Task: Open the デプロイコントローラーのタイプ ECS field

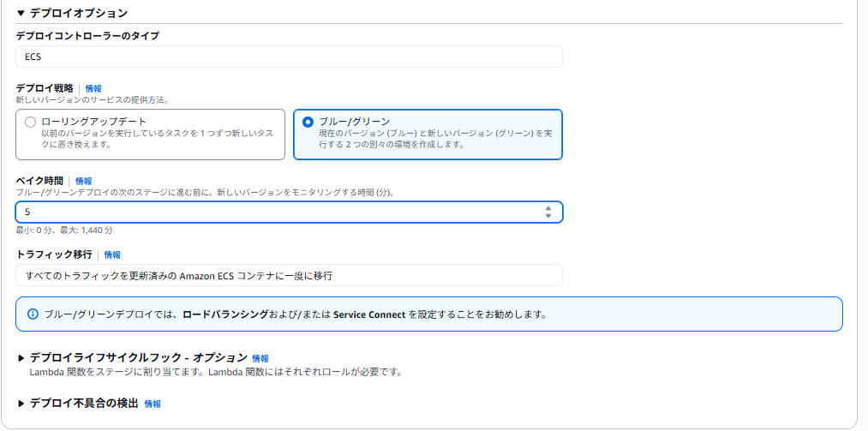Action: click(x=289, y=57)
